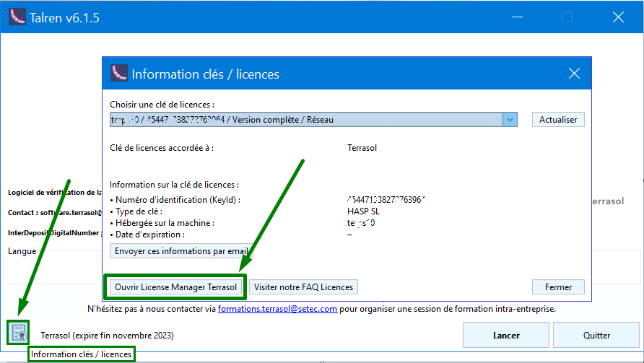Click Envoyer ces informations par email
This screenshot has width=644, height=363.
tap(181, 251)
